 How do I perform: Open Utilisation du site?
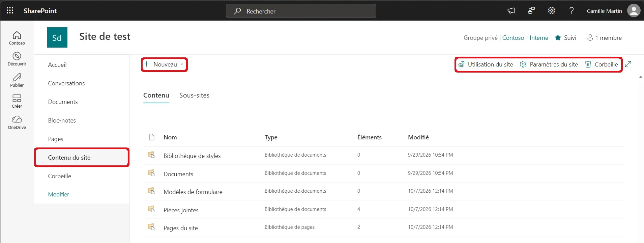486,64
